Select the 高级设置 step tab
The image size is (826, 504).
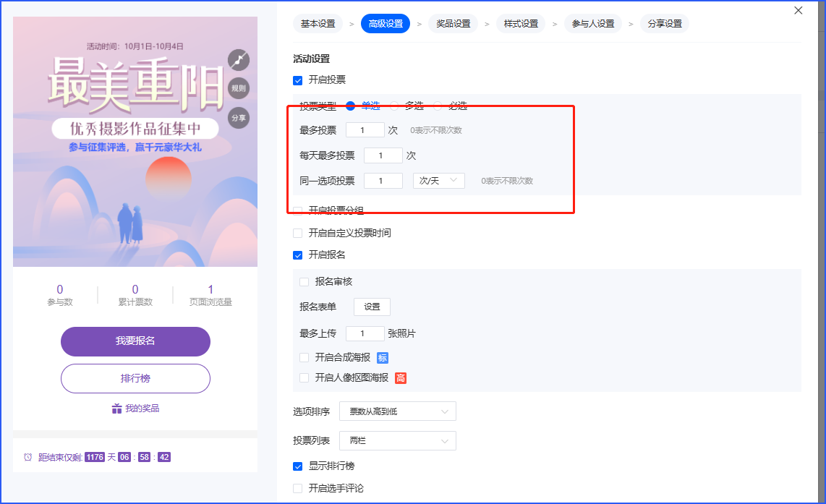tap(386, 24)
